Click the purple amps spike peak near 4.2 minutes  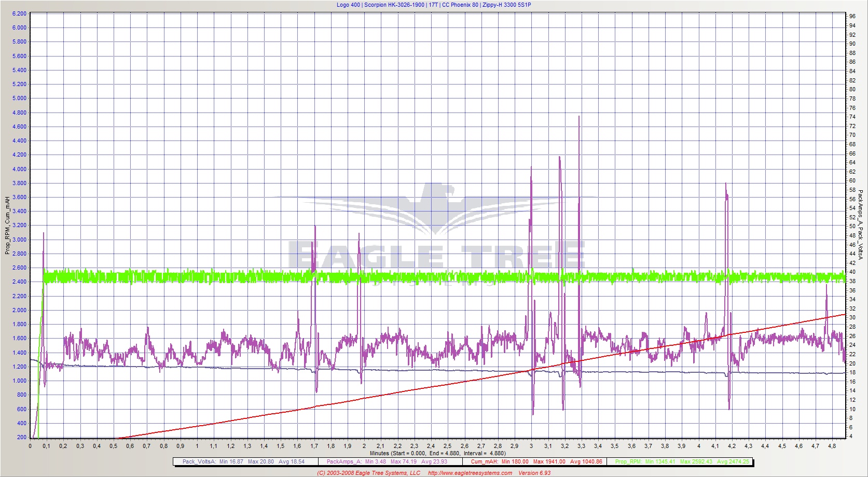coord(726,185)
